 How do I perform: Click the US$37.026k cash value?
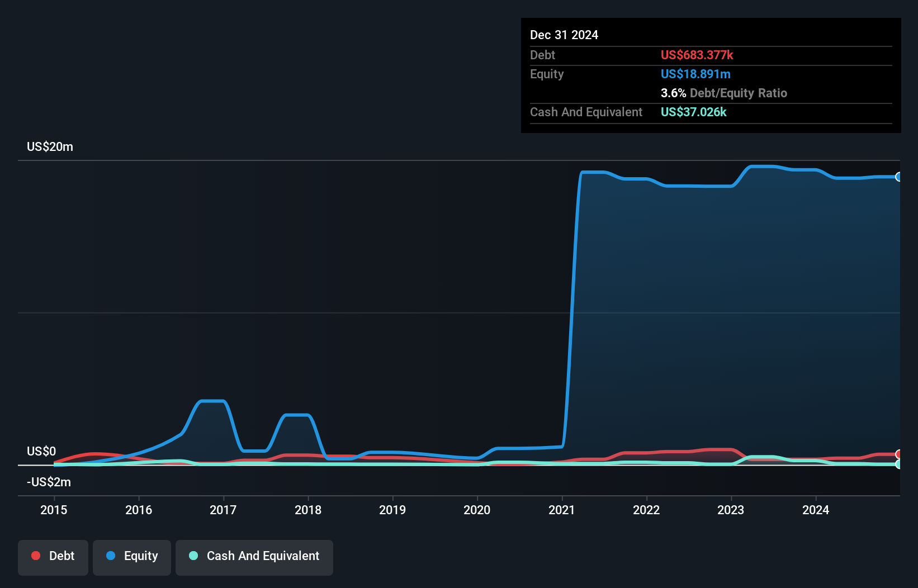pos(693,112)
